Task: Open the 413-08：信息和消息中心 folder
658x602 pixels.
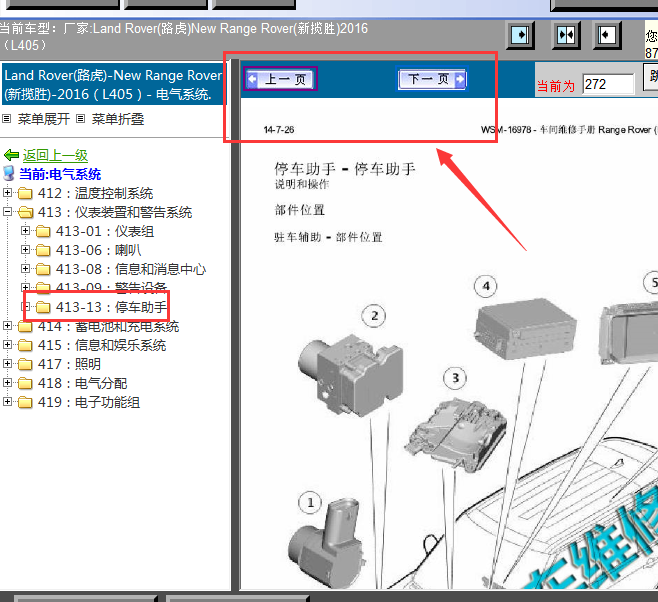Action: (x=131, y=268)
